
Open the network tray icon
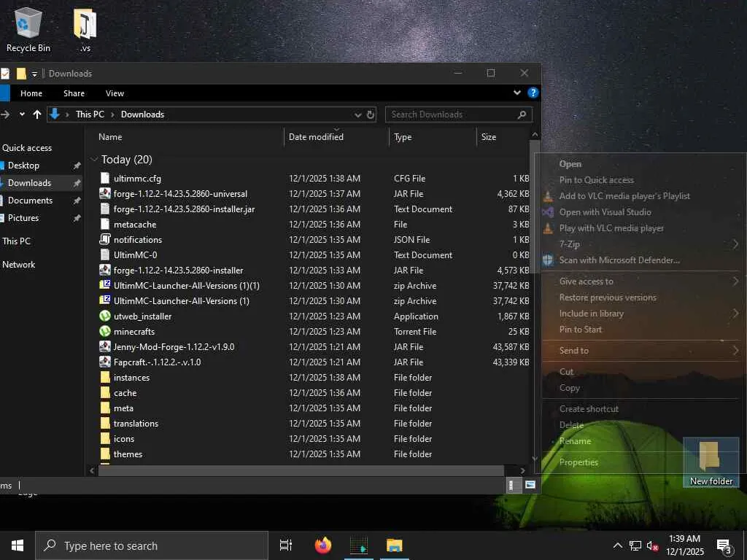click(x=635, y=545)
